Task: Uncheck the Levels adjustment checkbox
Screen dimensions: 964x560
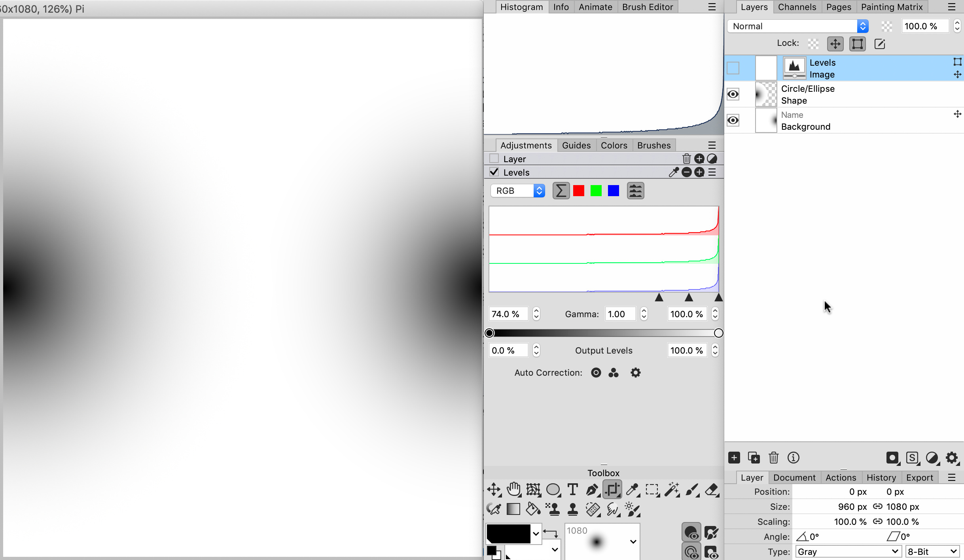Action: (x=494, y=172)
